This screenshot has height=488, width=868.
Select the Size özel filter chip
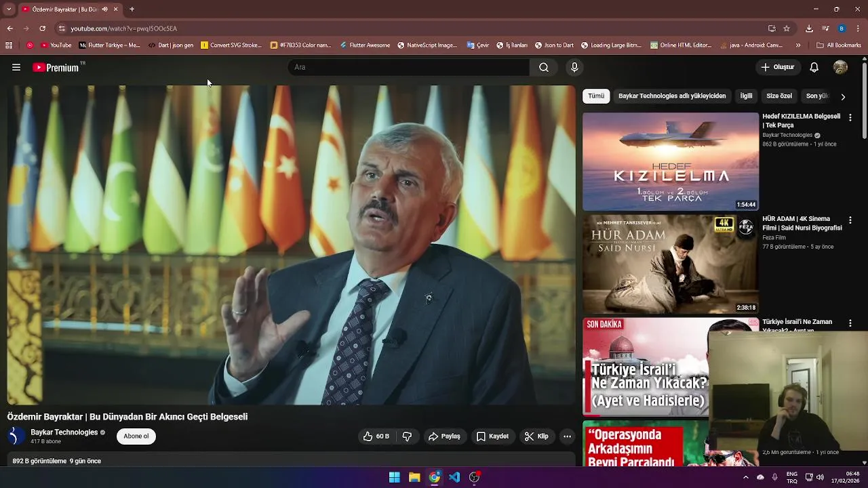point(779,96)
